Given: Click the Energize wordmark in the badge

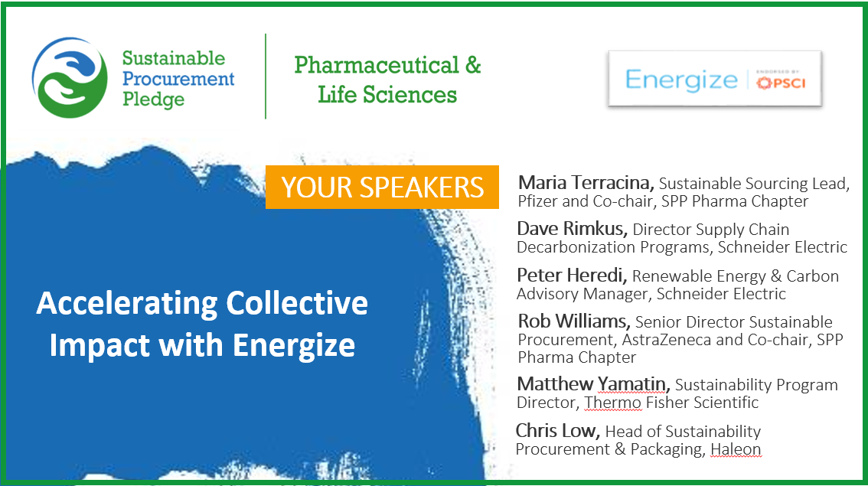Looking at the screenshot, I should 679,80.
